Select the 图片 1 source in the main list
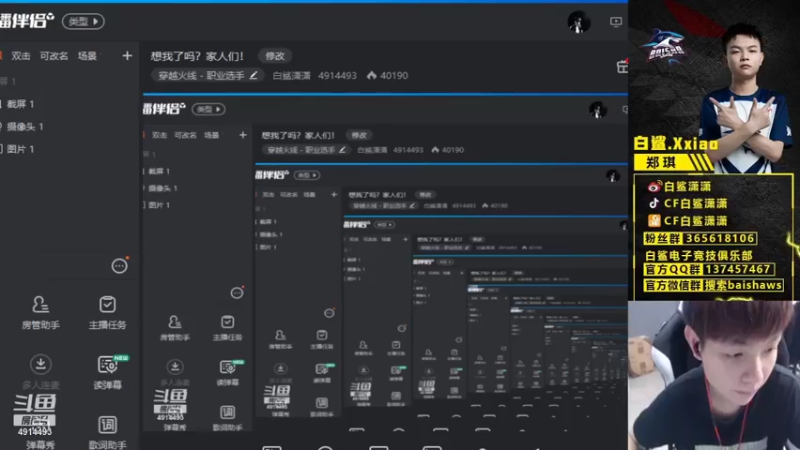800x450 pixels. [x=20, y=149]
